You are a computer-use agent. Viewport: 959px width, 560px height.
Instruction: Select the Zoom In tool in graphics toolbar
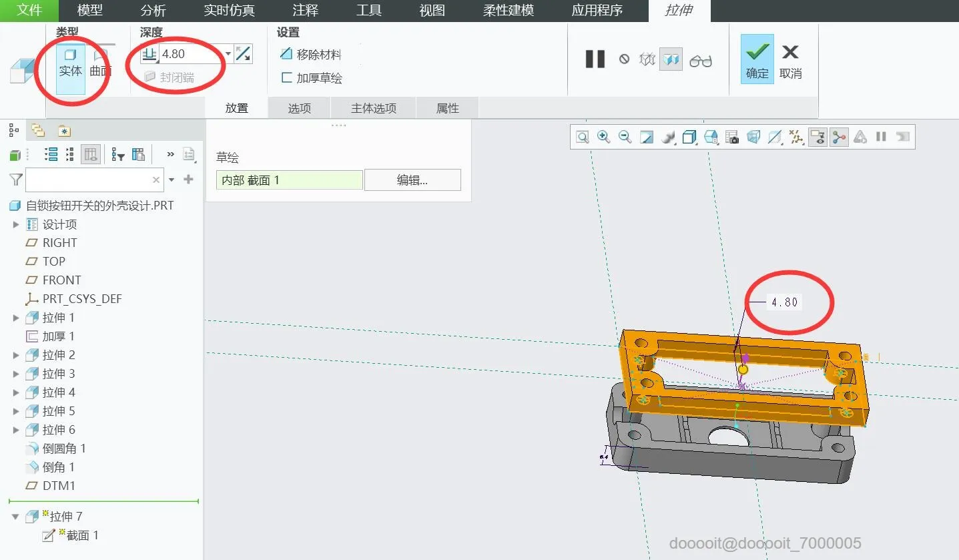(x=604, y=137)
